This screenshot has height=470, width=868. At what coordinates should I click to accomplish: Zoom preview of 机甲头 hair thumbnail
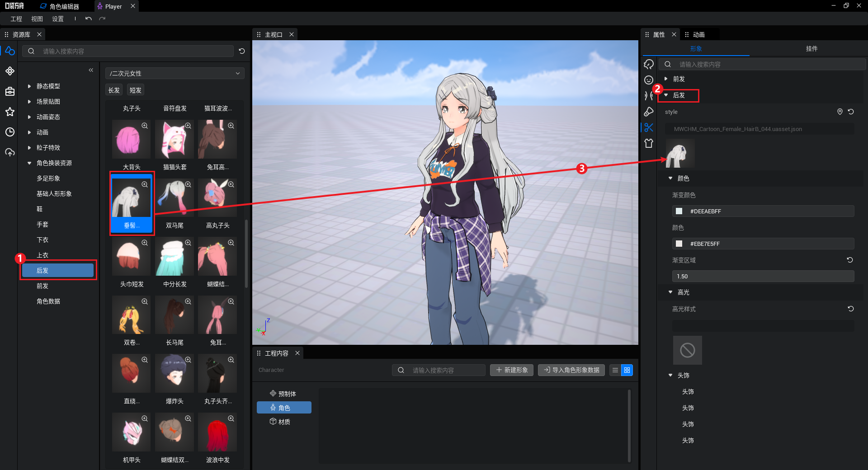[145, 418]
